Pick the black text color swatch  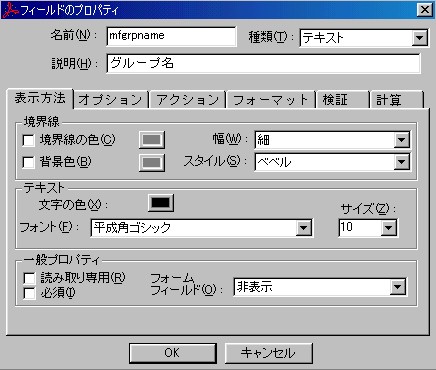pyautogui.click(x=161, y=203)
